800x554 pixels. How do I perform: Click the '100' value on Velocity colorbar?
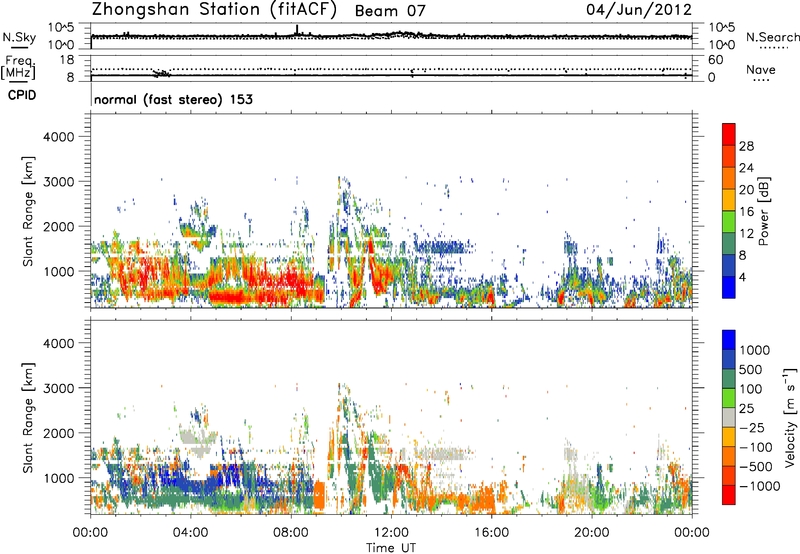click(753, 389)
